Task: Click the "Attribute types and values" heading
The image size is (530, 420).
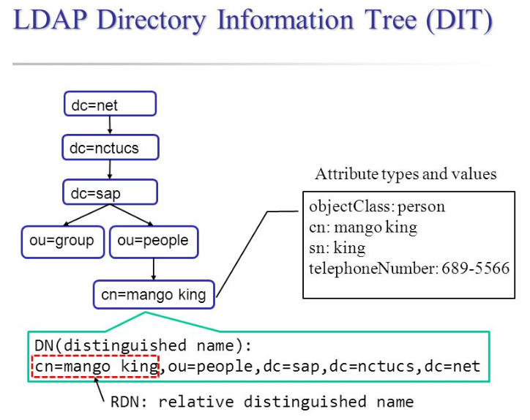Action: pos(406,174)
